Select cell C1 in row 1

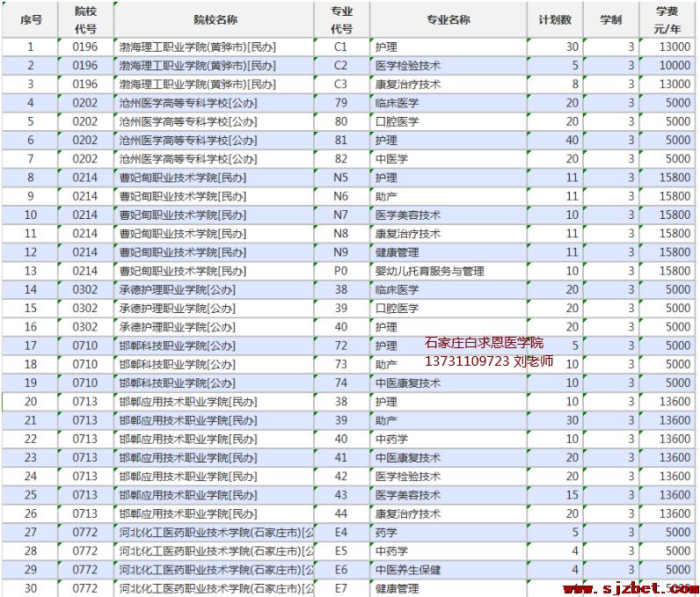(342, 47)
